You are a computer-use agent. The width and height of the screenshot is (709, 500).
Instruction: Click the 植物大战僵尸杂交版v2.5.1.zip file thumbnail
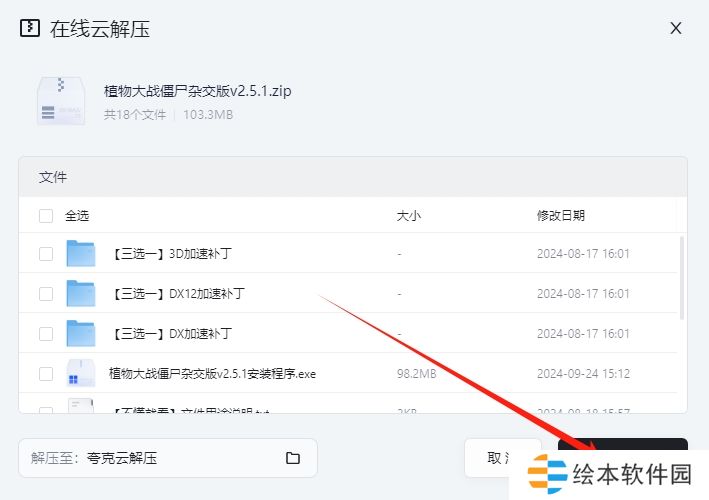pos(60,101)
